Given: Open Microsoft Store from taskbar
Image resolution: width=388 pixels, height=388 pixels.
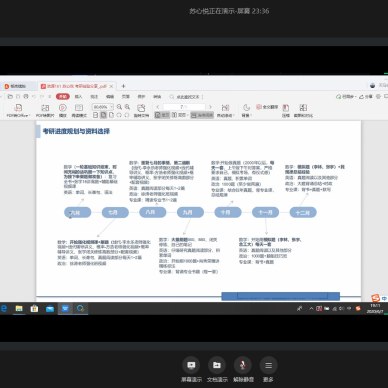Looking at the screenshot, I should tap(34, 308).
